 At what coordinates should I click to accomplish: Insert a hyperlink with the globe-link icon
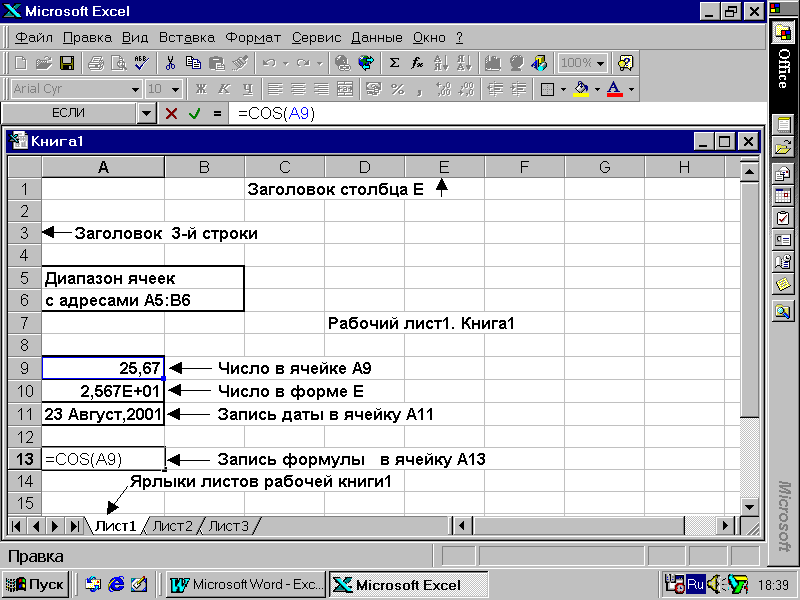(x=343, y=63)
